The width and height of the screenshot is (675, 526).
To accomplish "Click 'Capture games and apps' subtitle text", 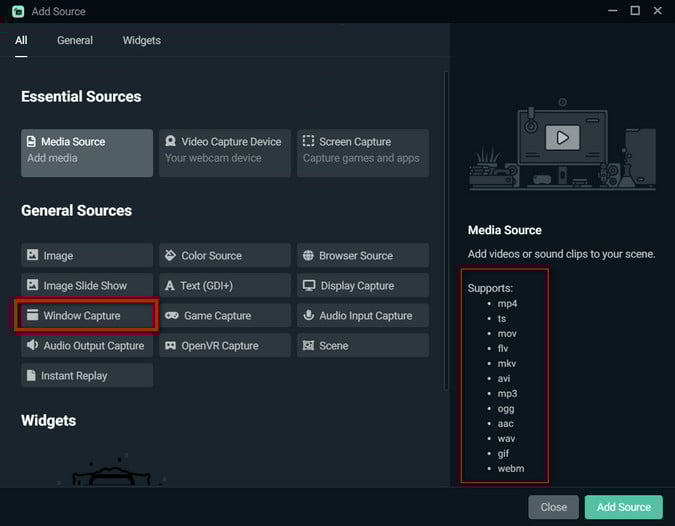I will pos(361,158).
